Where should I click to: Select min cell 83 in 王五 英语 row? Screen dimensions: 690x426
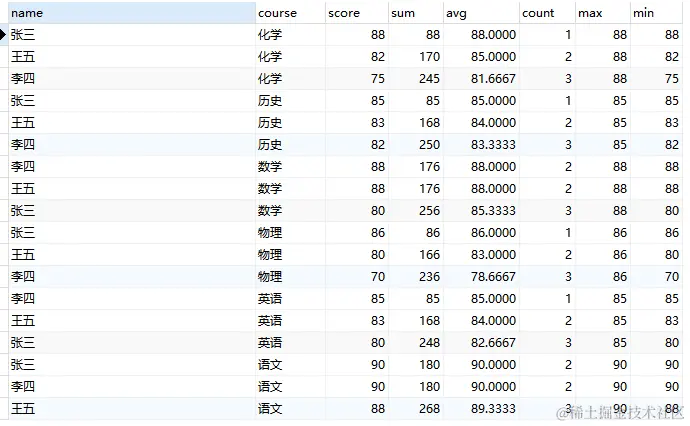656,321
